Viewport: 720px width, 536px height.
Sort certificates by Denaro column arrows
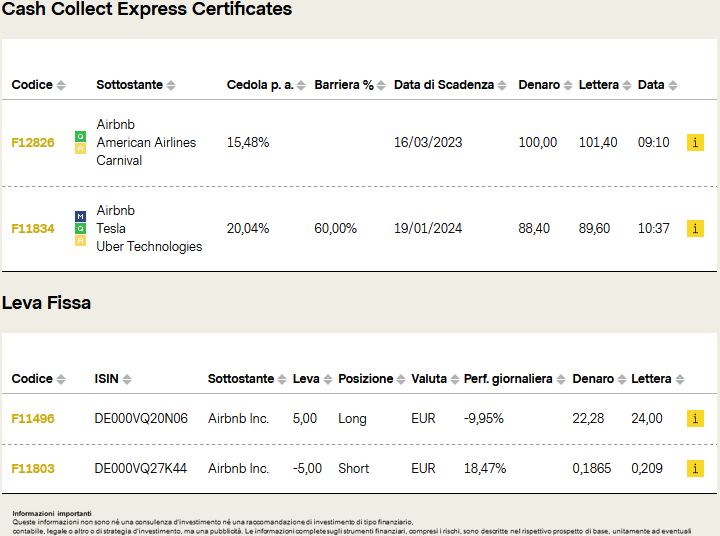pyautogui.click(x=568, y=85)
